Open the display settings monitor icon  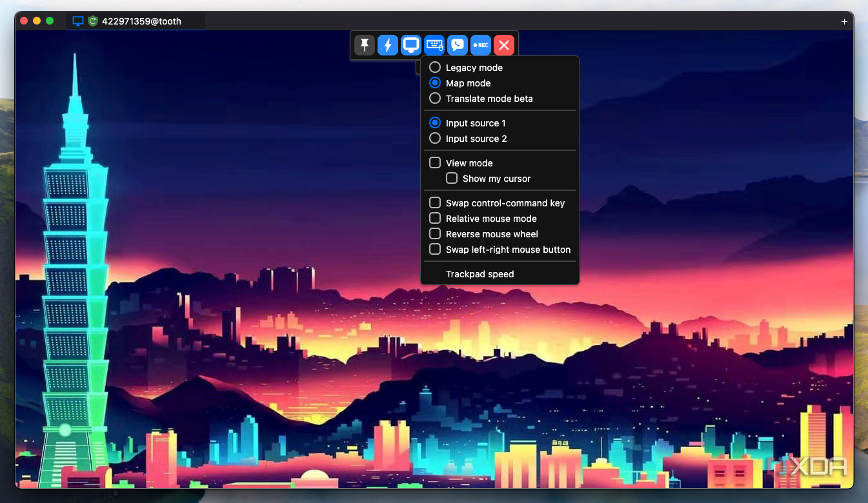411,45
